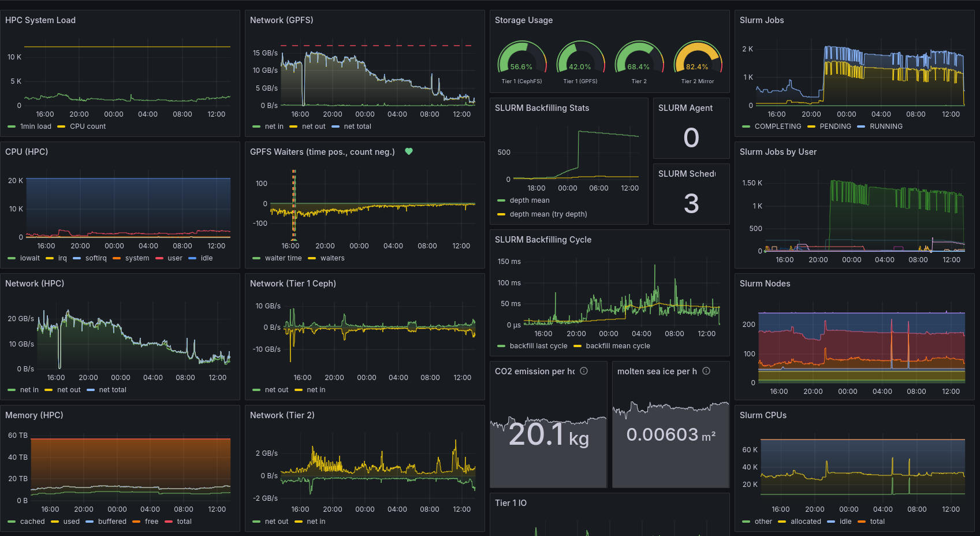980x536 pixels.
Task: Open the info icon on the CO2 emission panel
Action: click(x=584, y=371)
